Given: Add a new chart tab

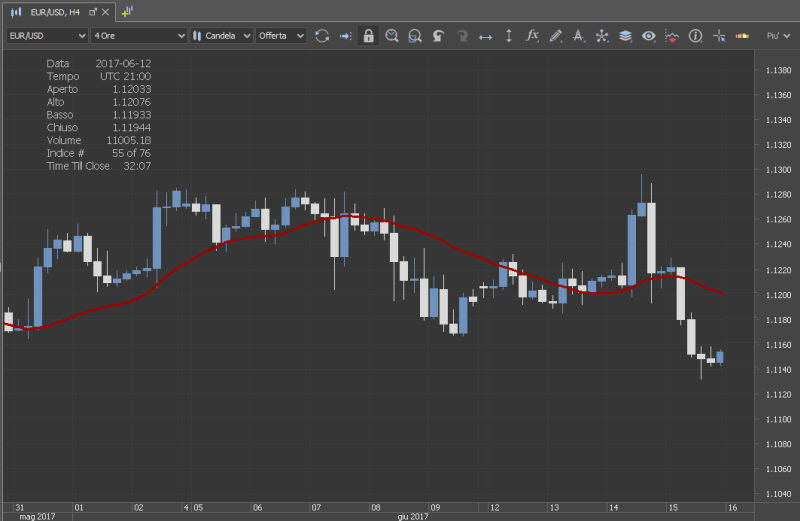Looking at the screenshot, I should tap(127, 11).
